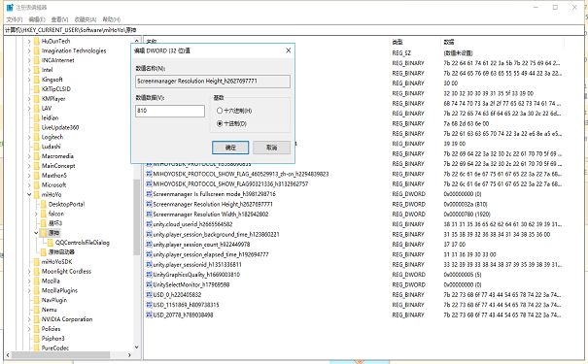
Task: Collapse the miHoYo tree node
Action: point(29,195)
